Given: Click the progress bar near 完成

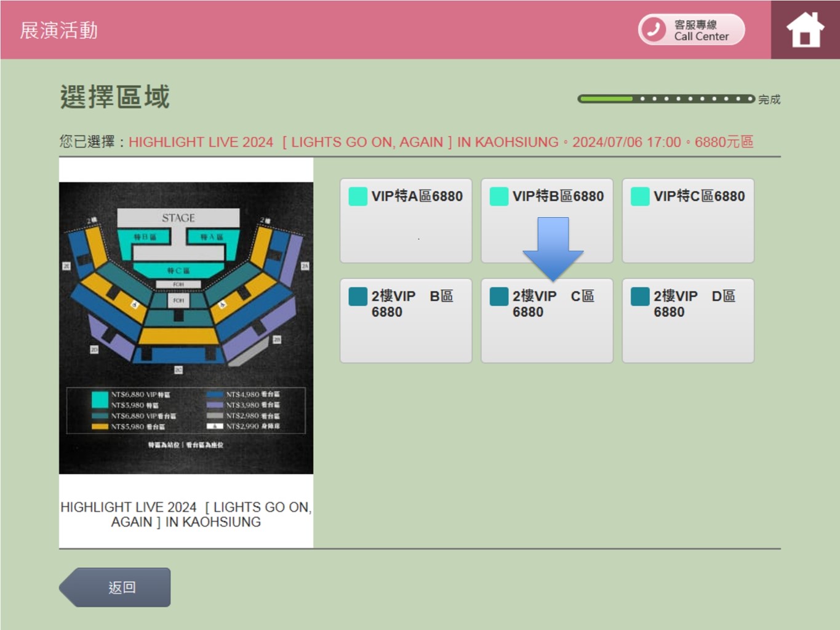Looking at the screenshot, I should (666, 98).
